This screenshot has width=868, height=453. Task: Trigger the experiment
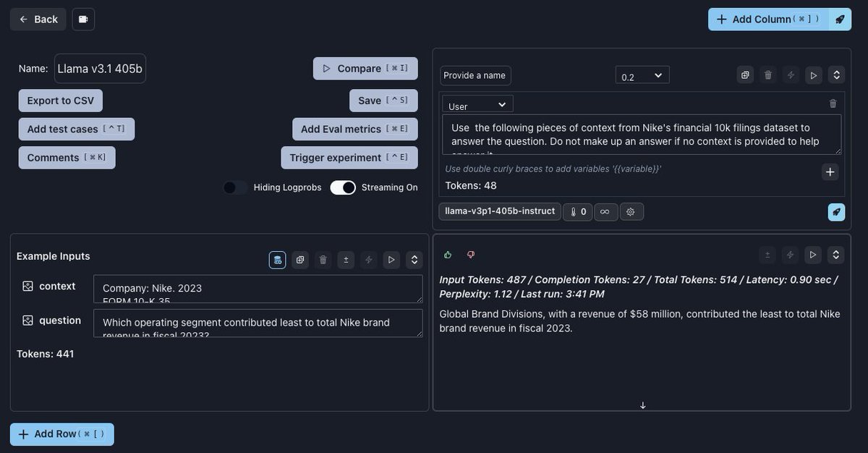tap(349, 158)
